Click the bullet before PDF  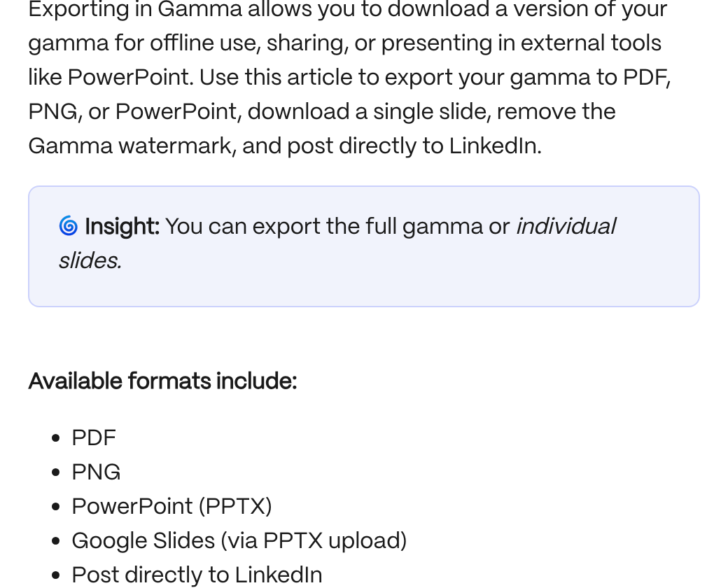[x=56, y=438]
